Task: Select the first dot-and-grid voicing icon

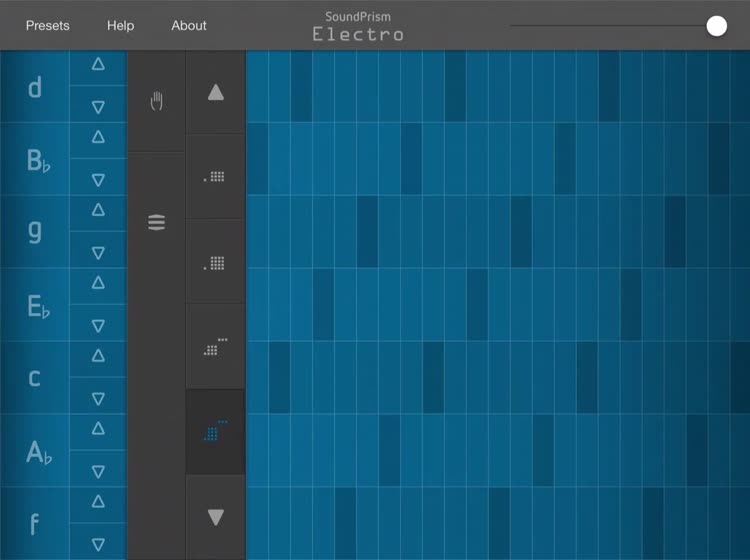Action: coord(214,177)
